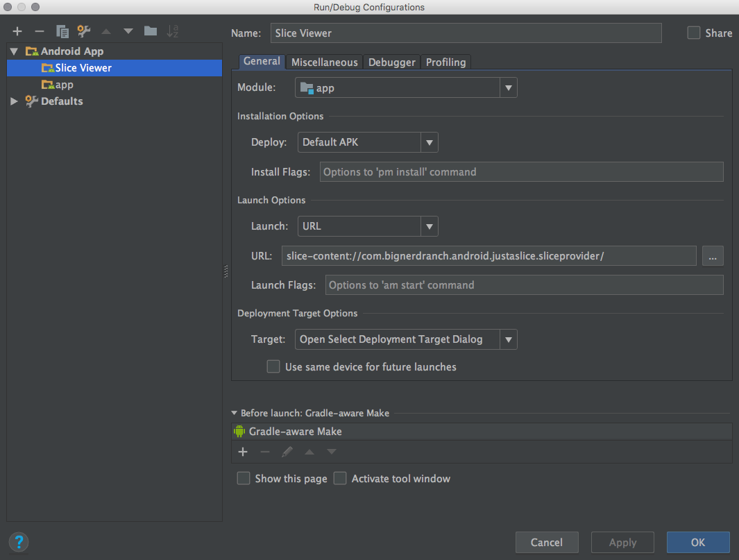
Task: Expand the Defaults tree node
Action: (14, 101)
